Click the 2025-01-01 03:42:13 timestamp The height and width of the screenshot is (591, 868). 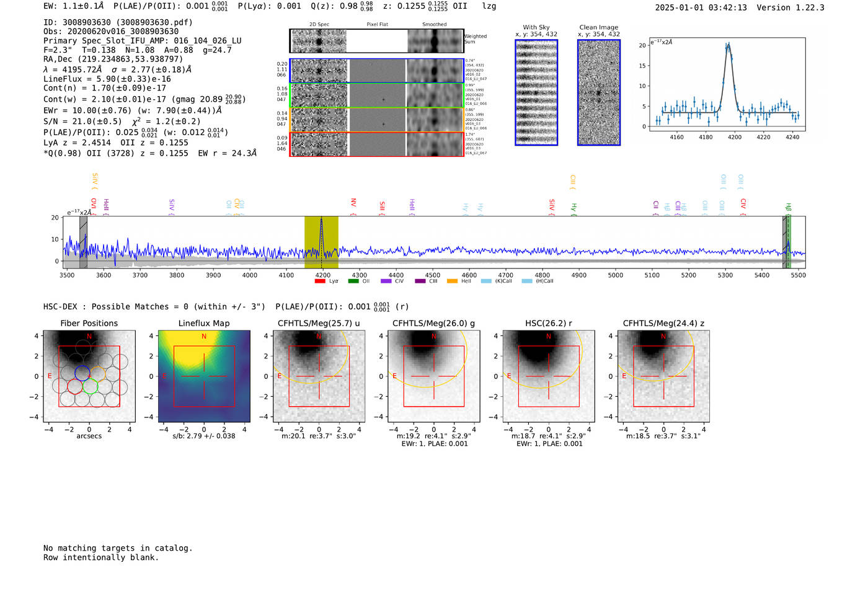[x=701, y=7]
